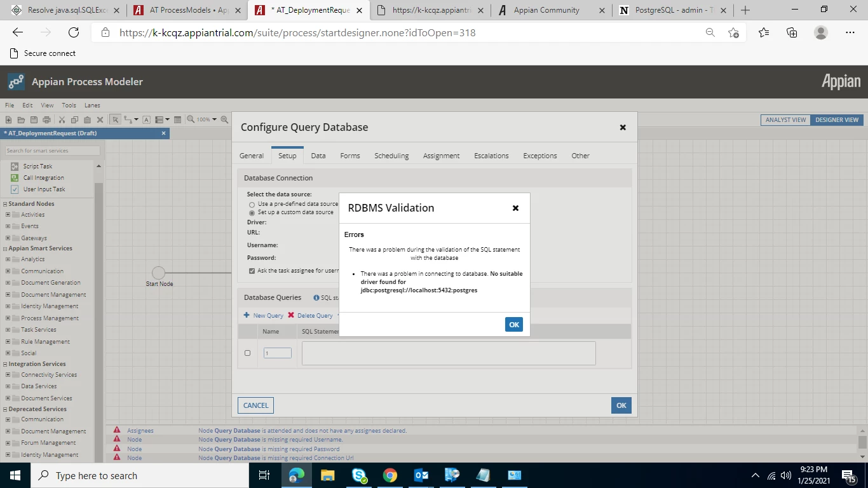Click the Cut scissors toolbar icon
This screenshot has height=488, width=868.
pos(62,119)
